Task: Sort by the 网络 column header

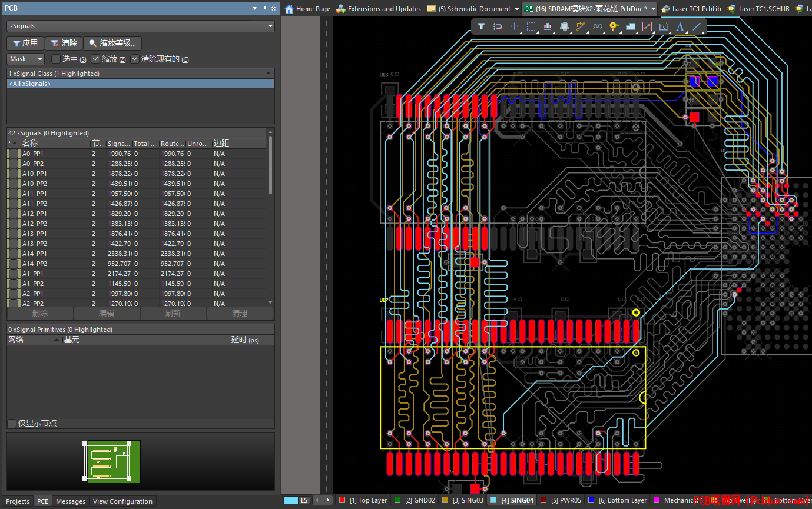Action: (x=34, y=340)
